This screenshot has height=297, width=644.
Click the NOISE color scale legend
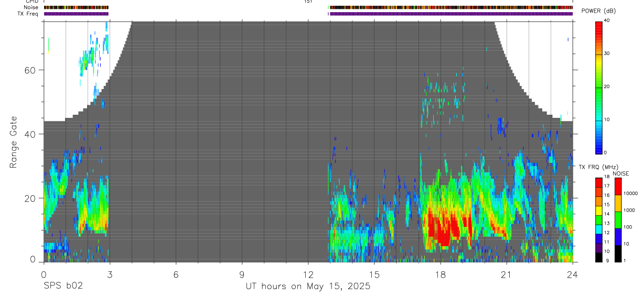618,220
